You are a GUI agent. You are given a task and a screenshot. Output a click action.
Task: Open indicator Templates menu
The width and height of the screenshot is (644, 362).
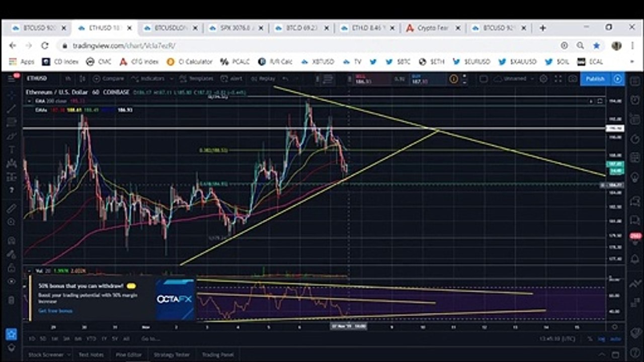point(196,78)
